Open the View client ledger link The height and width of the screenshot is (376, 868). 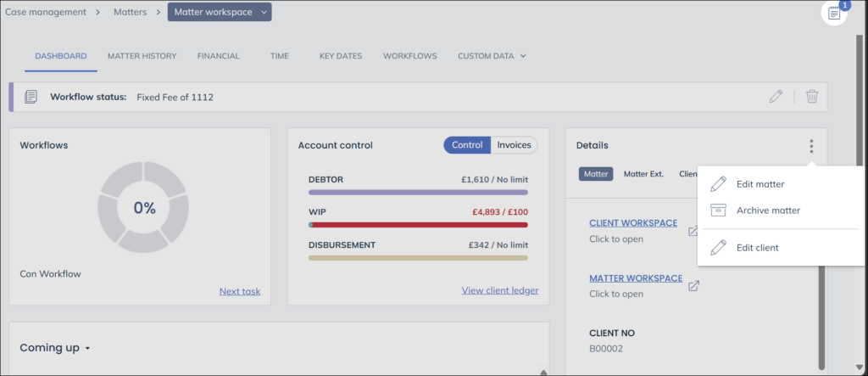[499, 290]
